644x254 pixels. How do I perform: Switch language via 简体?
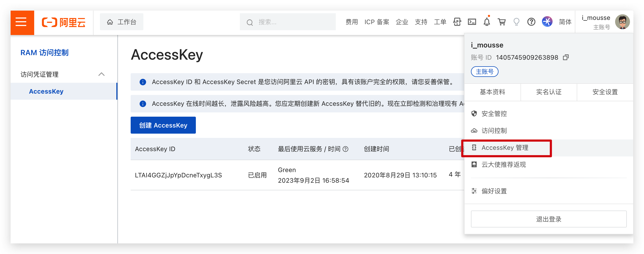pyautogui.click(x=565, y=22)
